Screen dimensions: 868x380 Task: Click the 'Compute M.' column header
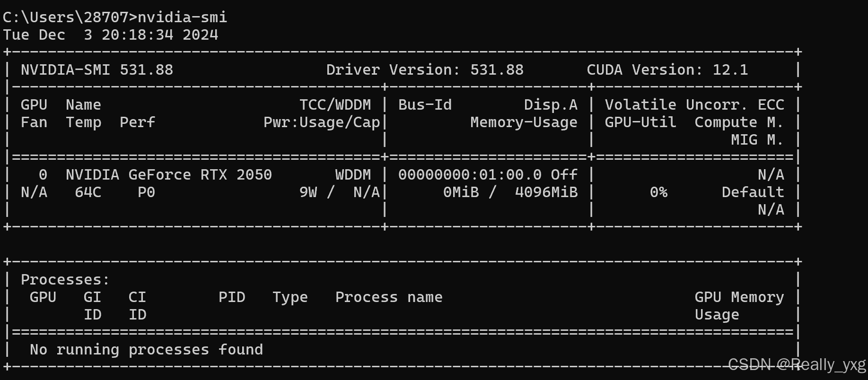coord(739,122)
